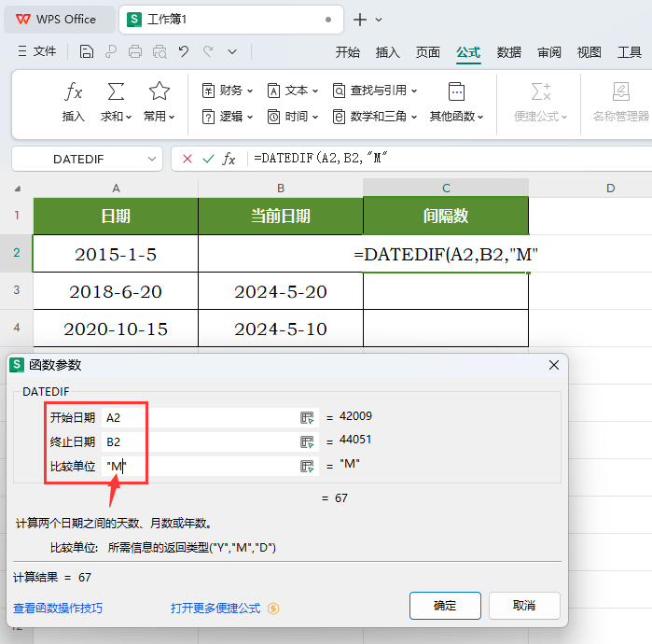The width and height of the screenshot is (652, 644).
Task: Open the 财务 functions dropdown
Action: (227, 91)
